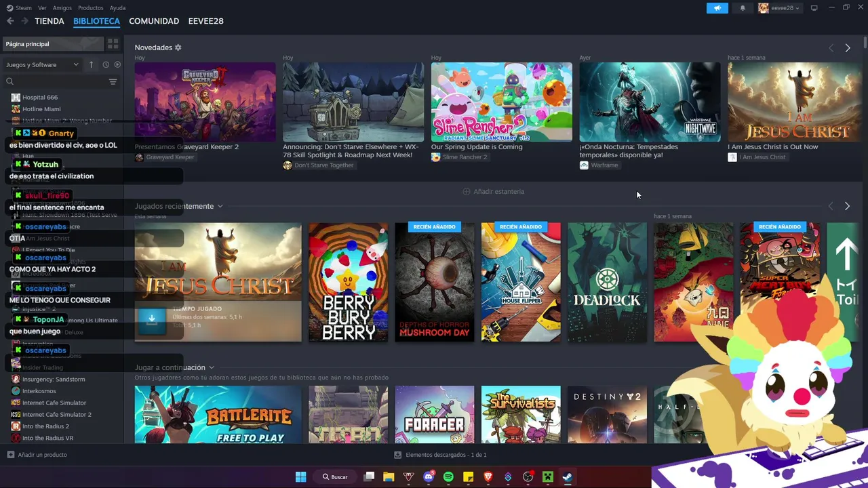Toggle the ready-to-play filter icon
The width and height of the screenshot is (868, 488).
coord(117,64)
